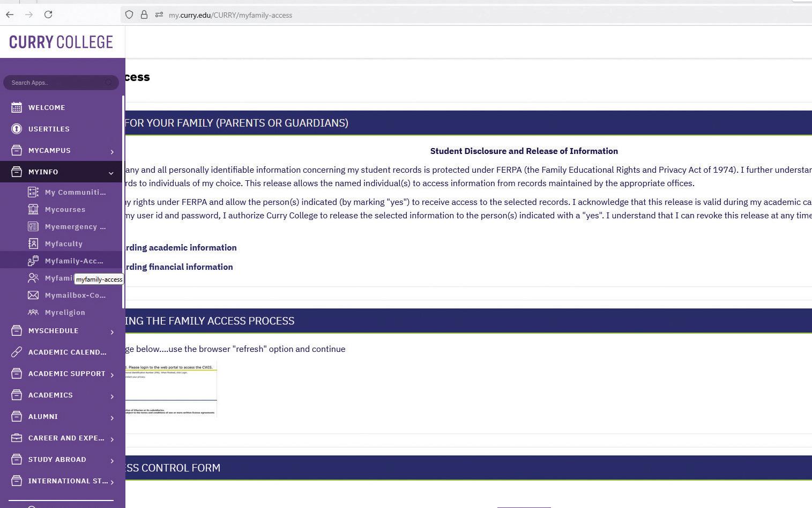Go to Mycourses page
Screen dimensions: 812x508
65,209
